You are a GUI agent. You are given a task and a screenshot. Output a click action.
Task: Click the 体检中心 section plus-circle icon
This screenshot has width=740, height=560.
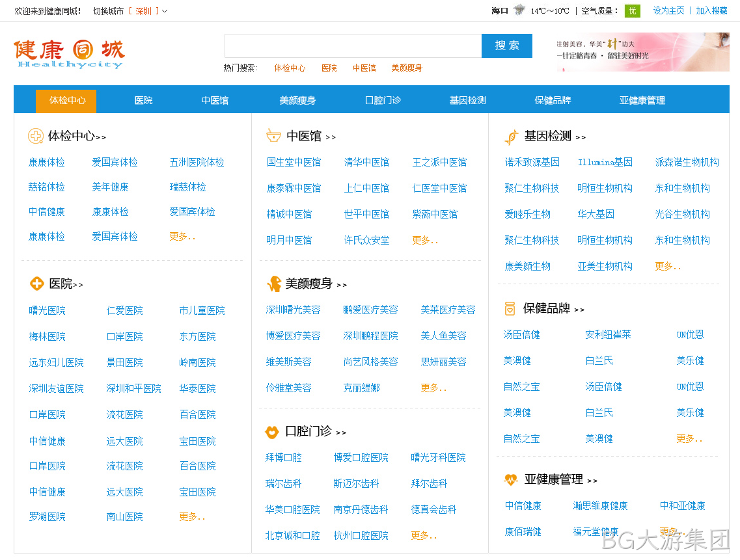coord(36,137)
